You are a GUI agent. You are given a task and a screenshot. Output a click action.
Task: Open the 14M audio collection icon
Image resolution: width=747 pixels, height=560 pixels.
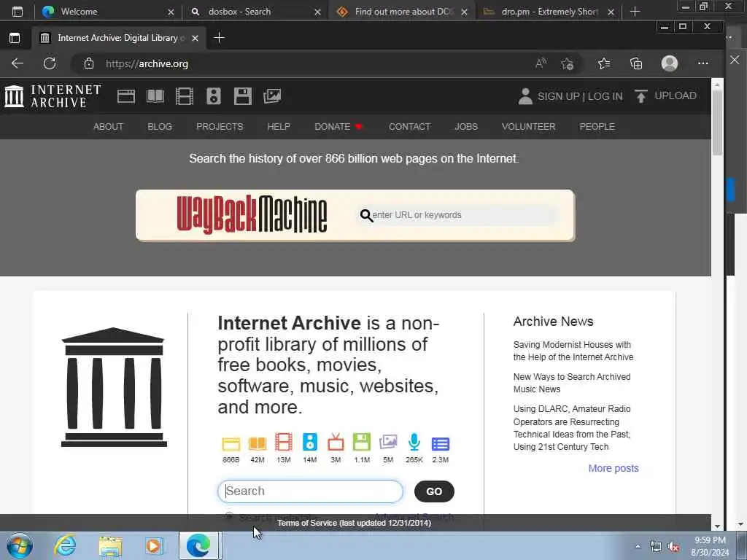pos(309,443)
